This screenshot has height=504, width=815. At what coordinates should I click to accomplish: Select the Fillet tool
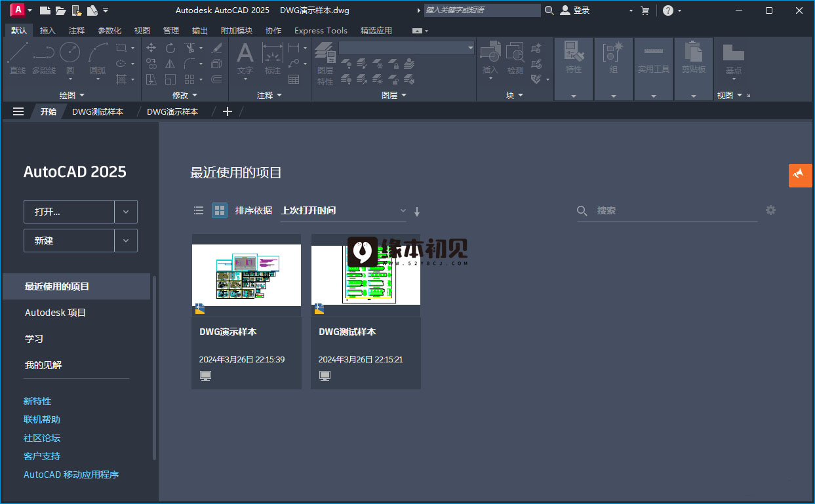(x=189, y=64)
